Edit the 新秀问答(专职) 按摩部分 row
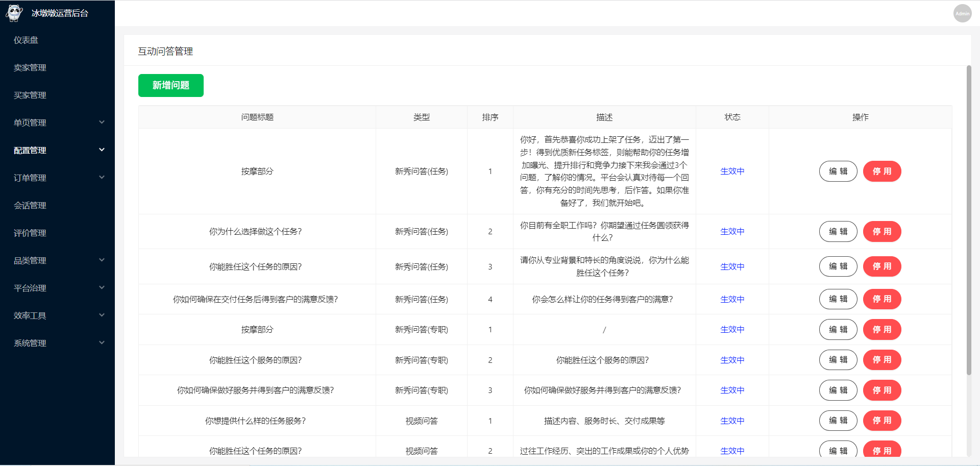This screenshot has width=980, height=466. coord(838,330)
